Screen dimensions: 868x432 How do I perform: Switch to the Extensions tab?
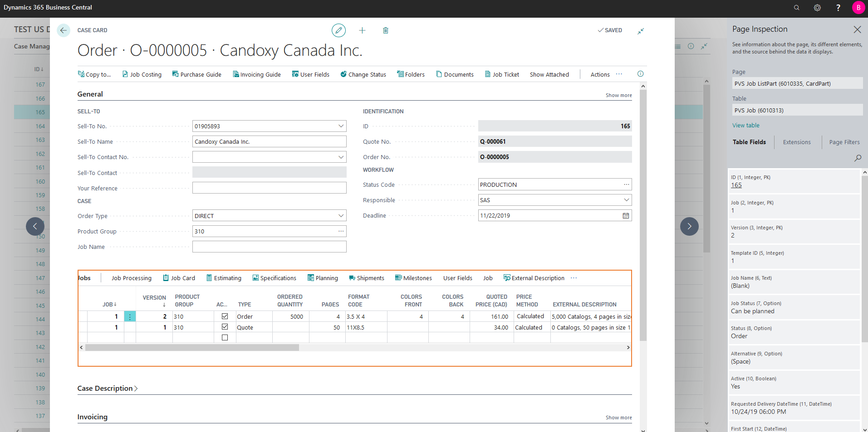[797, 142]
